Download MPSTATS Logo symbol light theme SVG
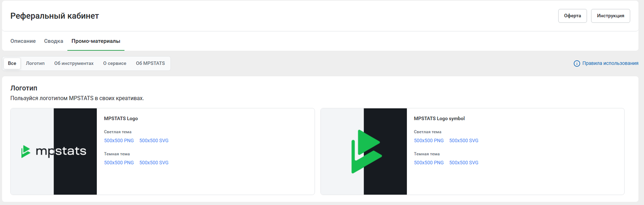The width and height of the screenshot is (644, 205). pos(464,141)
